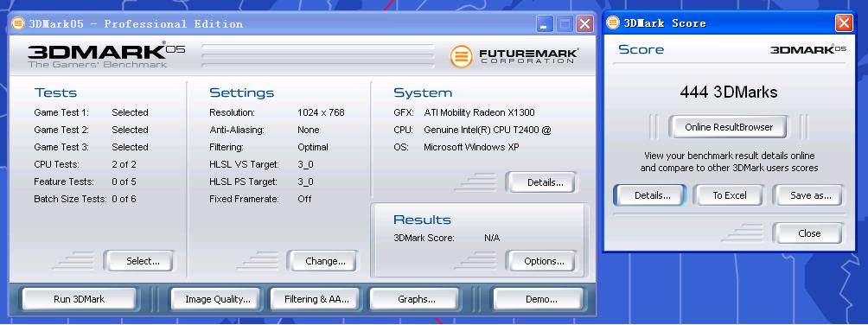Open Results Options...
This screenshot has height=325, width=868.
pos(541,261)
